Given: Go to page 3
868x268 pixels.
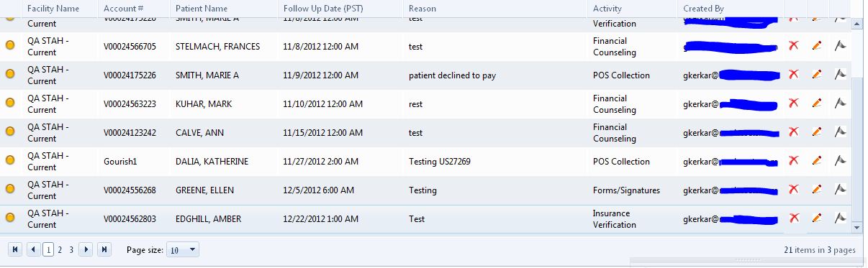Looking at the screenshot, I should click(x=71, y=249).
